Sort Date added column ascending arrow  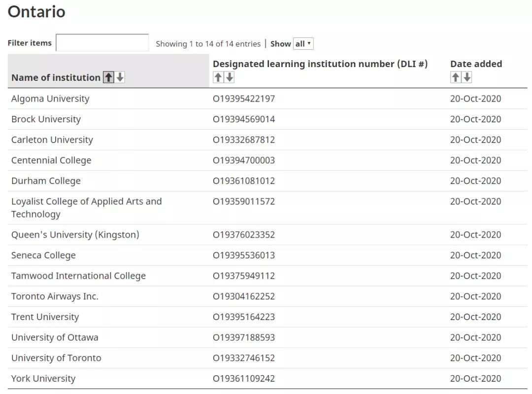[x=456, y=77]
